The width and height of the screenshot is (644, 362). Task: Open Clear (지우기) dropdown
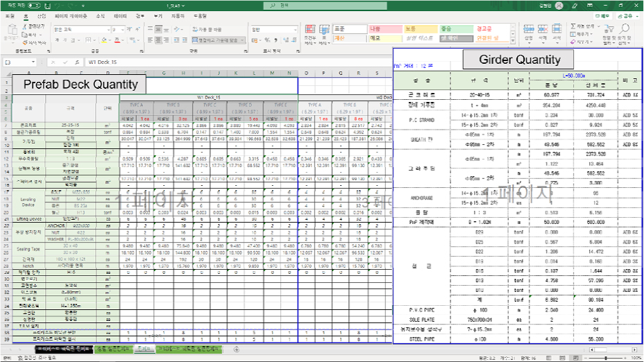[x=581, y=42]
